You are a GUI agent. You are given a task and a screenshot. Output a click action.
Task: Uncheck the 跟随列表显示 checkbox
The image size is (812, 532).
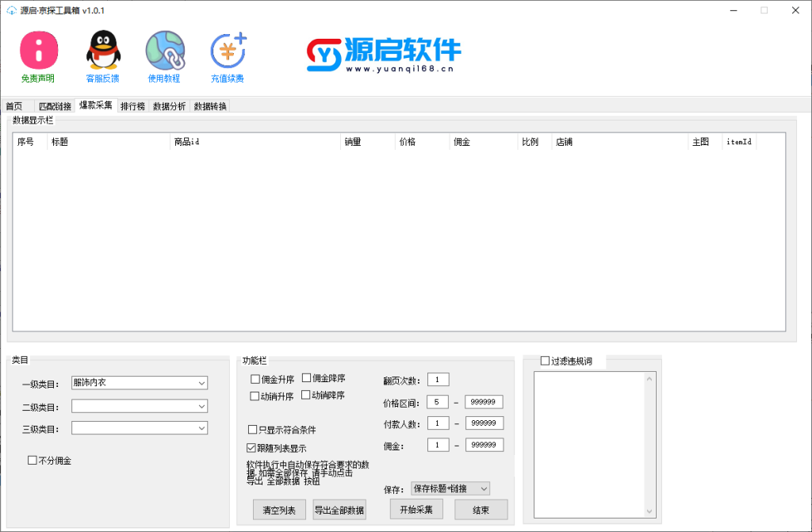click(x=251, y=447)
